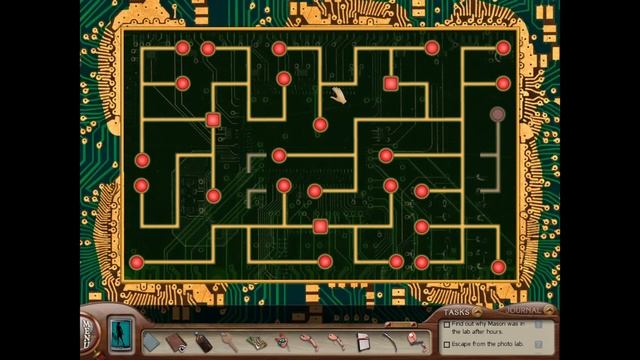640x360 pixels.
Task: Check the 'Escape from the photo lab' box
Action: 447,344
